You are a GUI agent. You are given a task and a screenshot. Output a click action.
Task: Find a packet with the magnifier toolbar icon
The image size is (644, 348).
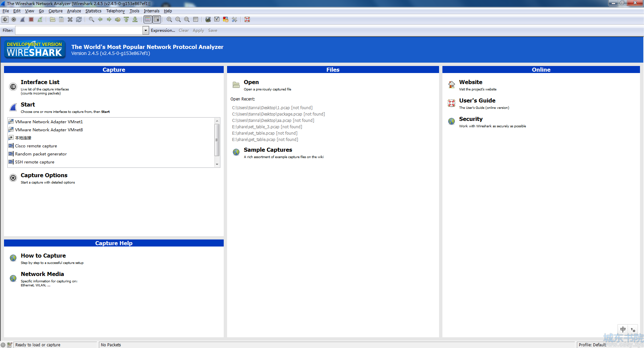[x=92, y=19]
